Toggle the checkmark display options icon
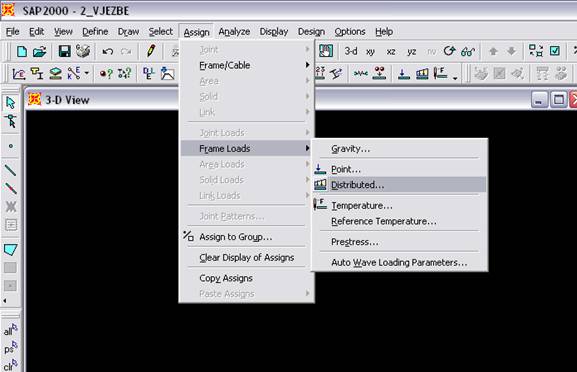This screenshot has height=372, width=577. point(555,51)
